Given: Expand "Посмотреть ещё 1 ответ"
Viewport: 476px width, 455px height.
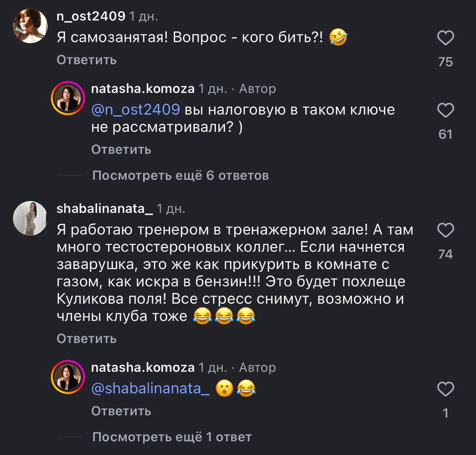Looking at the screenshot, I should (172, 437).
